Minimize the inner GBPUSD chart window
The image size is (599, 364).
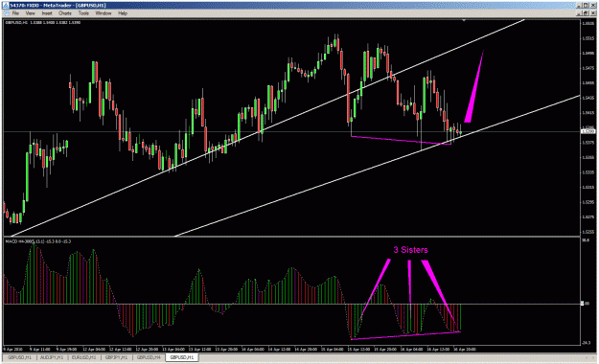point(580,13)
